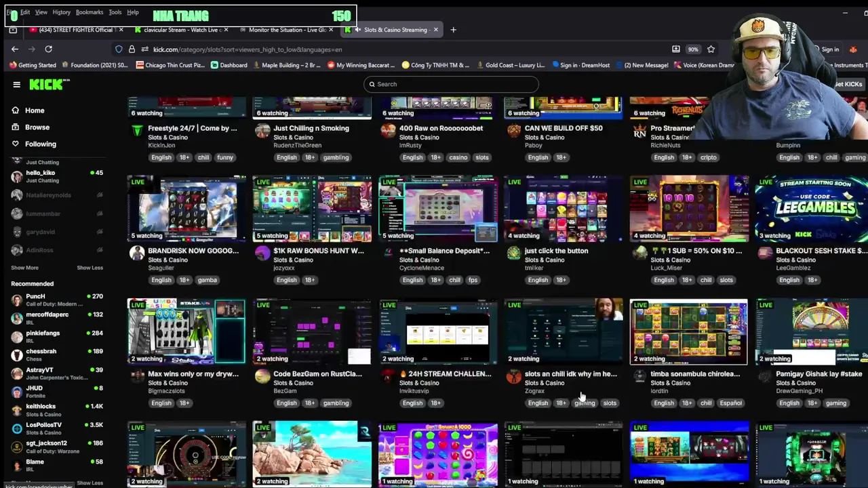This screenshot has width=868, height=488.
Task: Click the Kick Search field
Action: pyautogui.click(x=451, y=84)
